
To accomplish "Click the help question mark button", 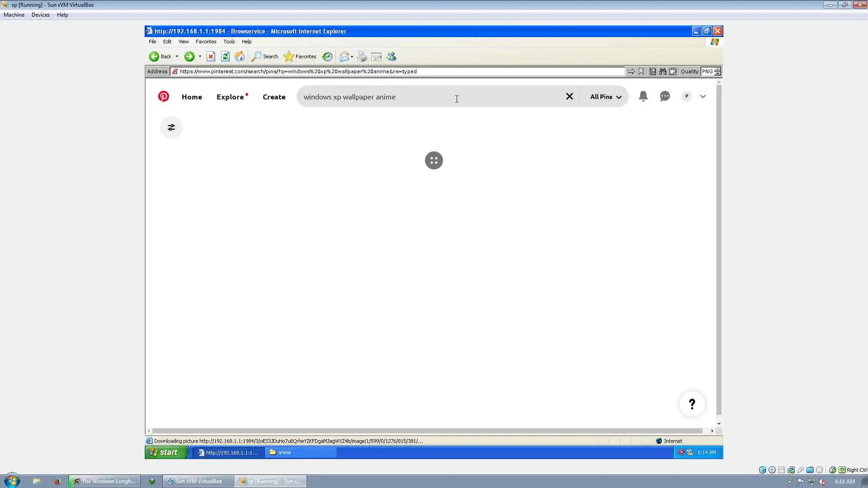I will tap(692, 404).
